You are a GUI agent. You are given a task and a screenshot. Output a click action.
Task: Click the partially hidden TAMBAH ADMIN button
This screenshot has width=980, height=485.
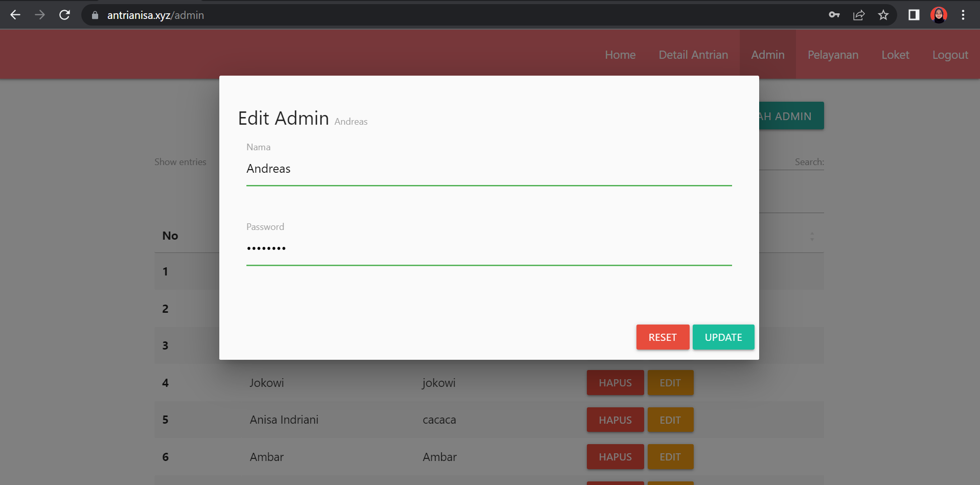click(791, 116)
